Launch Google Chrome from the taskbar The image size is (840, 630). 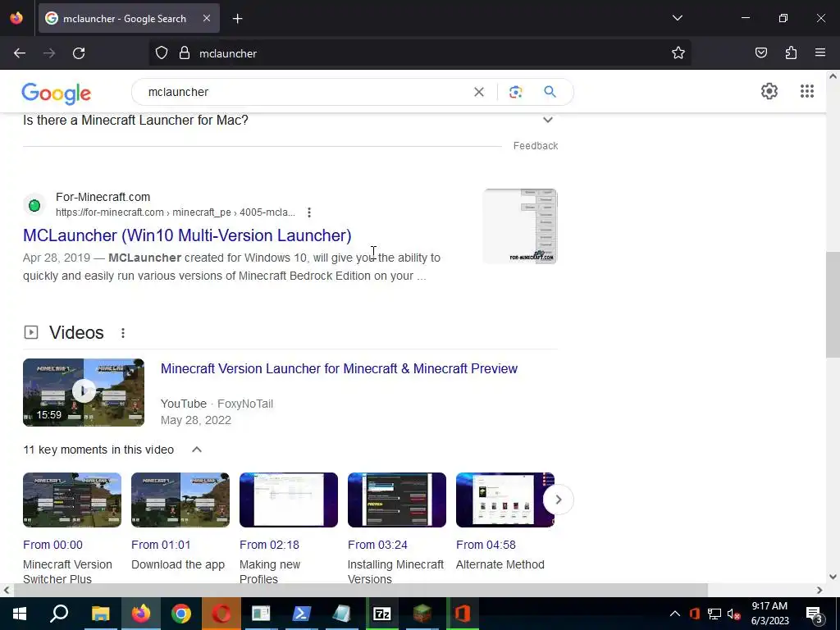pyautogui.click(x=181, y=614)
